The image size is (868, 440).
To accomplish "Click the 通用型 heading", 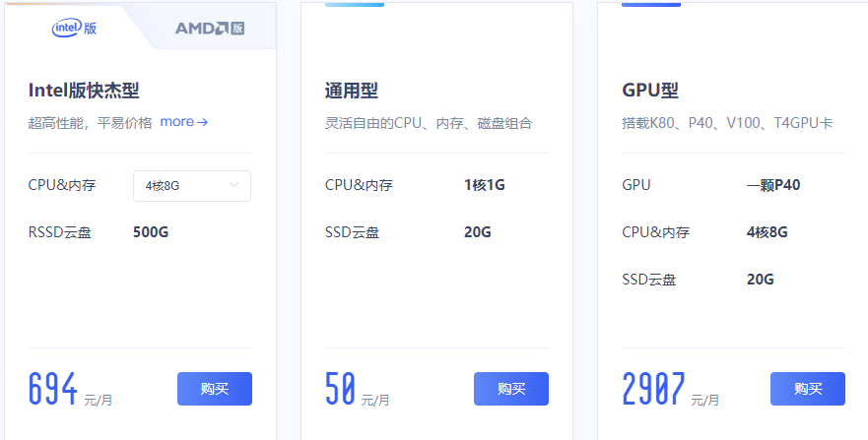I will (x=352, y=91).
